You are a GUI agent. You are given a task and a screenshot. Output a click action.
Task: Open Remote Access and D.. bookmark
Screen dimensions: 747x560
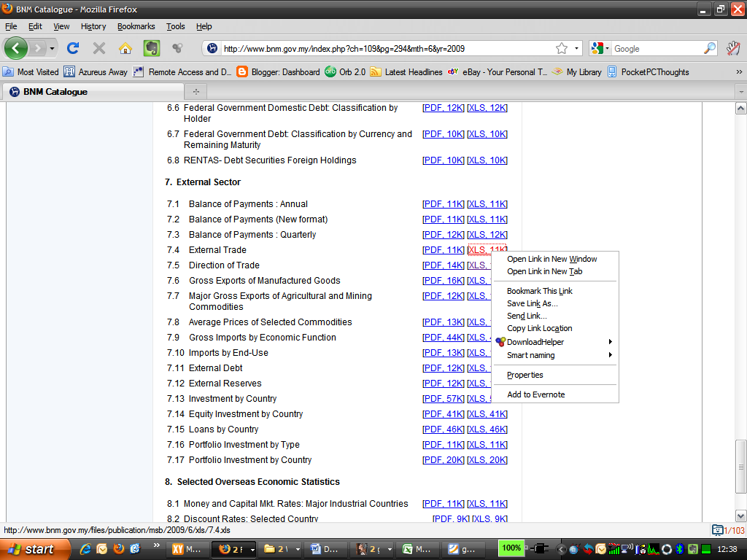pyautogui.click(x=182, y=72)
